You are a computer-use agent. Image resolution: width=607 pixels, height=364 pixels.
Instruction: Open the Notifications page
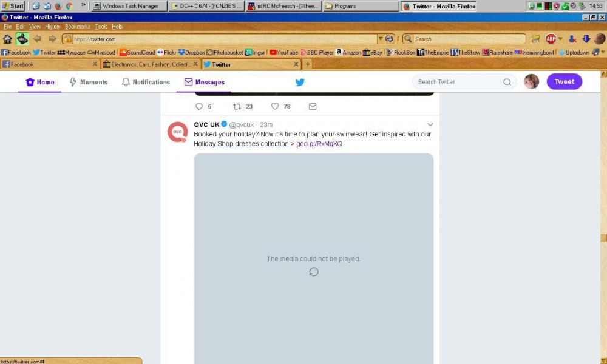pos(146,82)
